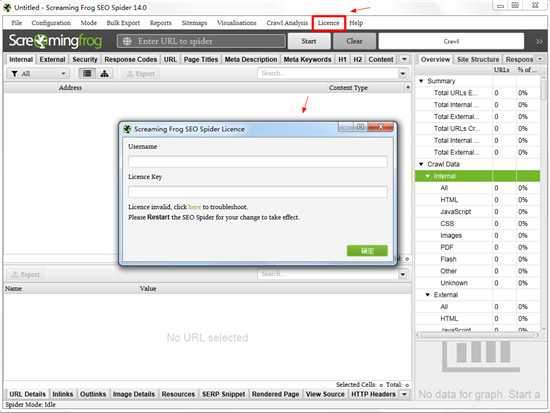This screenshot has height=413, width=550.
Task: Click the filter funnel icon
Action: [x=14, y=74]
